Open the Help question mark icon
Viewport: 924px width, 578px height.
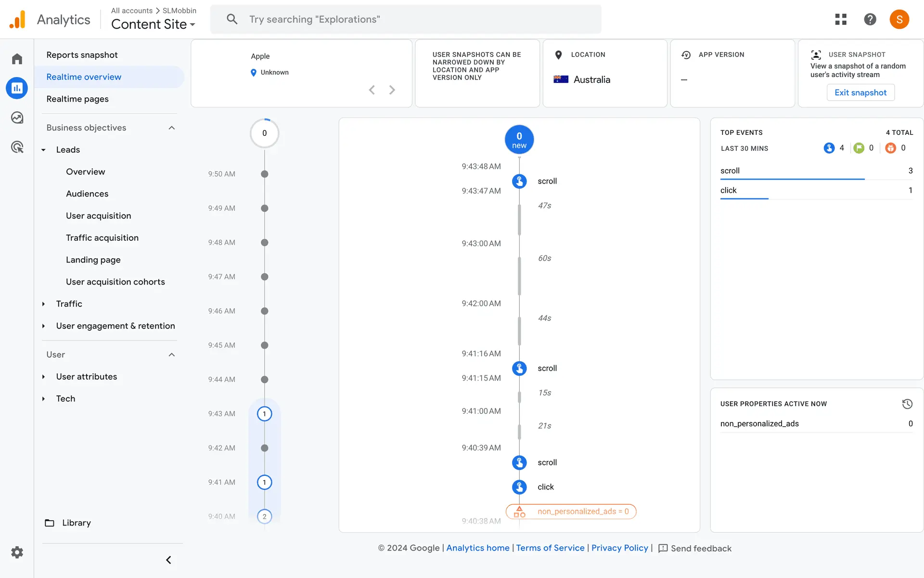pyautogui.click(x=870, y=19)
